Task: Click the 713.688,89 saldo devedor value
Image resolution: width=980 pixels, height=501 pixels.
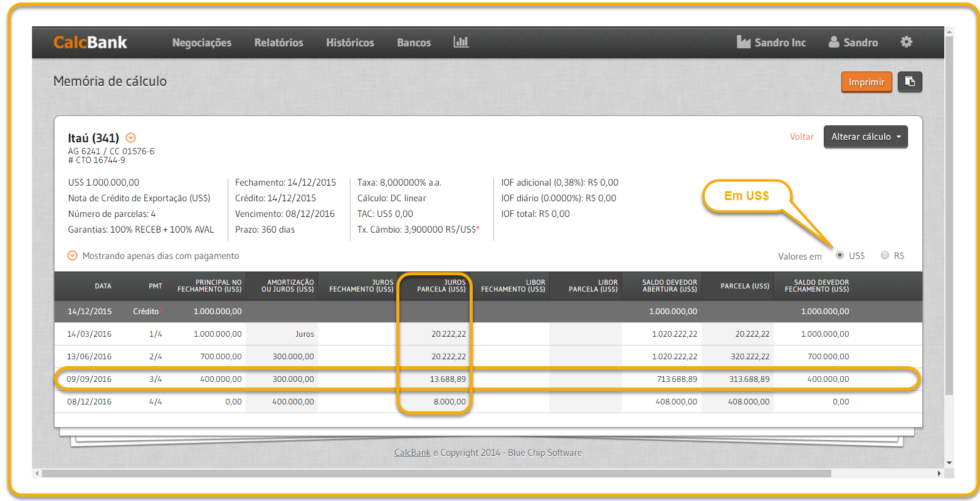Action: [677, 379]
